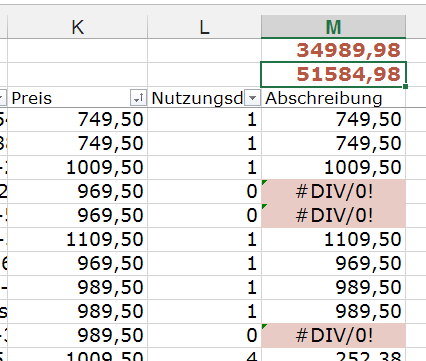Select Nutzungsdauer 1 next to Abschreibung 1009,50

204,167
